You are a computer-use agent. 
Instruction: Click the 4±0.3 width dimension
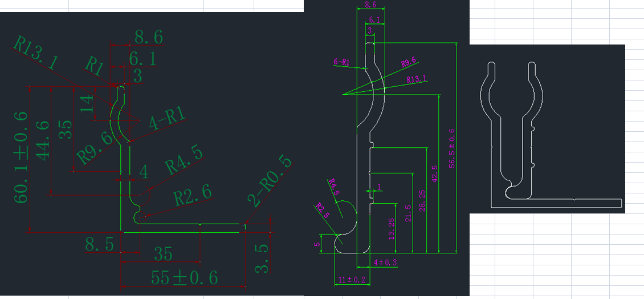click(x=385, y=263)
